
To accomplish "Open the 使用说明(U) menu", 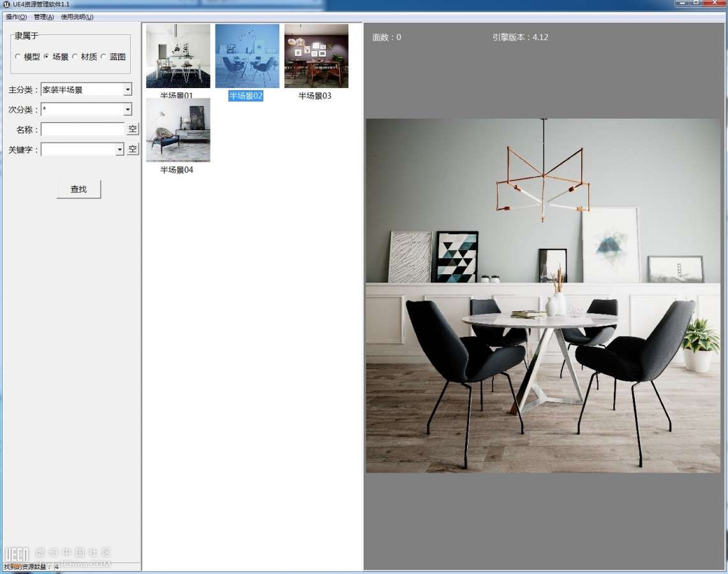I will click(77, 17).
